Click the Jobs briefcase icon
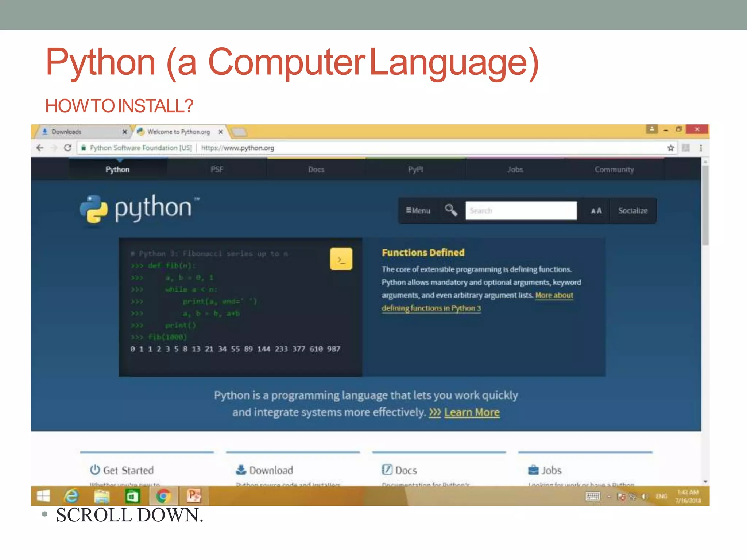 pyautogui.click(x=533, y=470)
